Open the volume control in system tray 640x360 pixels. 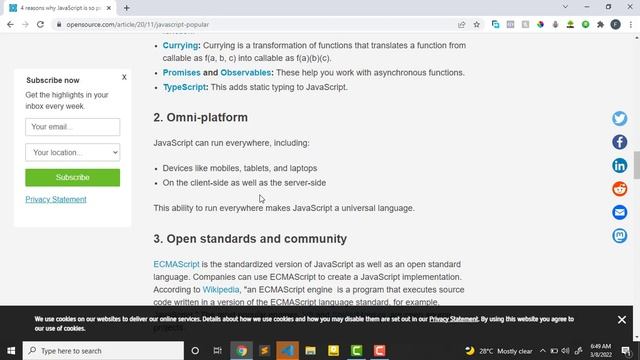coord(565,351)
